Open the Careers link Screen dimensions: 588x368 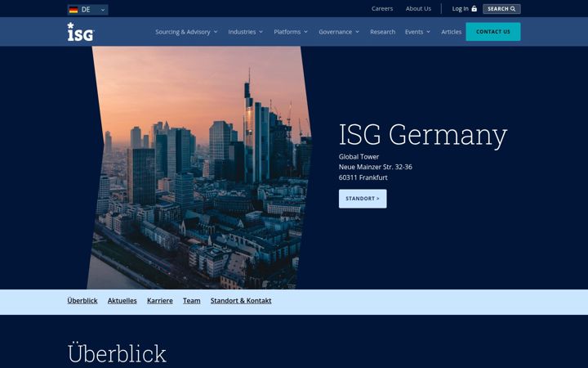(x=382, y=9)
